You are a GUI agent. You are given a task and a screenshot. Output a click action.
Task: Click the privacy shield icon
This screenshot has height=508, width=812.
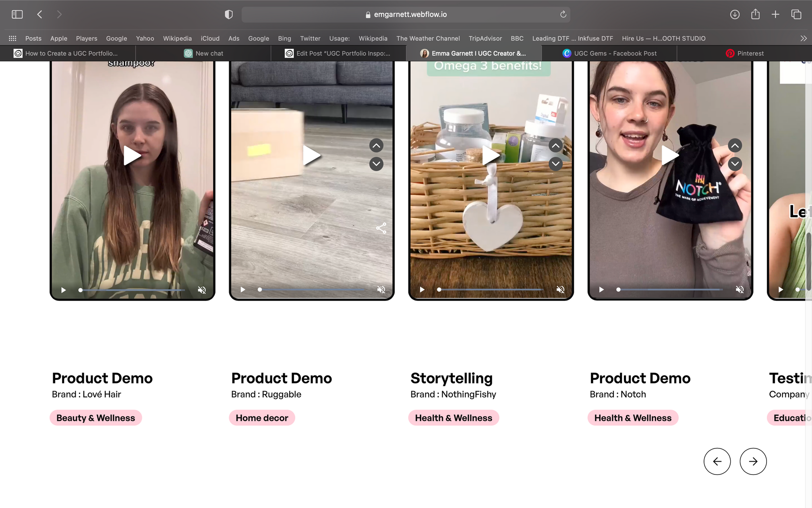click(x=229, y=15)
